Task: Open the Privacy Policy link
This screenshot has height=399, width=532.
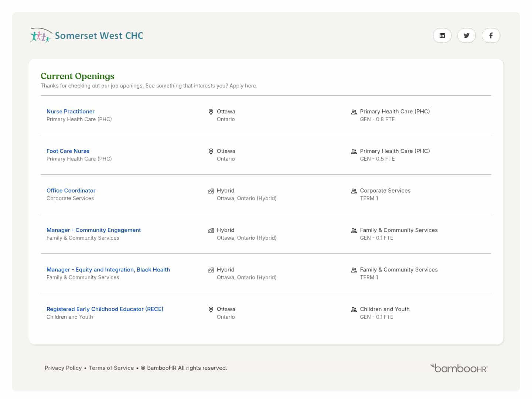Action: click(63, 368)
